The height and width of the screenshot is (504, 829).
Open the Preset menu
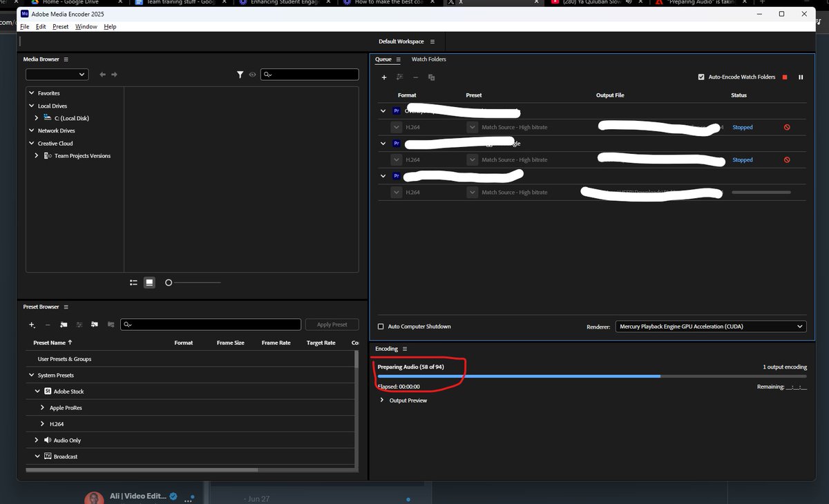click(61, 27)
